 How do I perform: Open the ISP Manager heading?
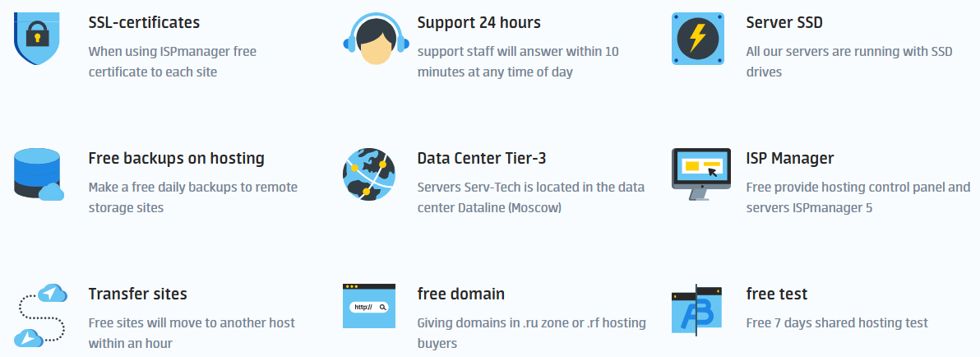pyautogui.click(x=790, y=158)
